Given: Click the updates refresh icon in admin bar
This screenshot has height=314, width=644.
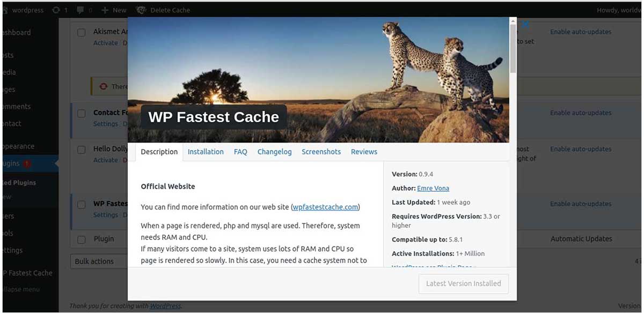Looking at the screenshot, I should (56, 10).
